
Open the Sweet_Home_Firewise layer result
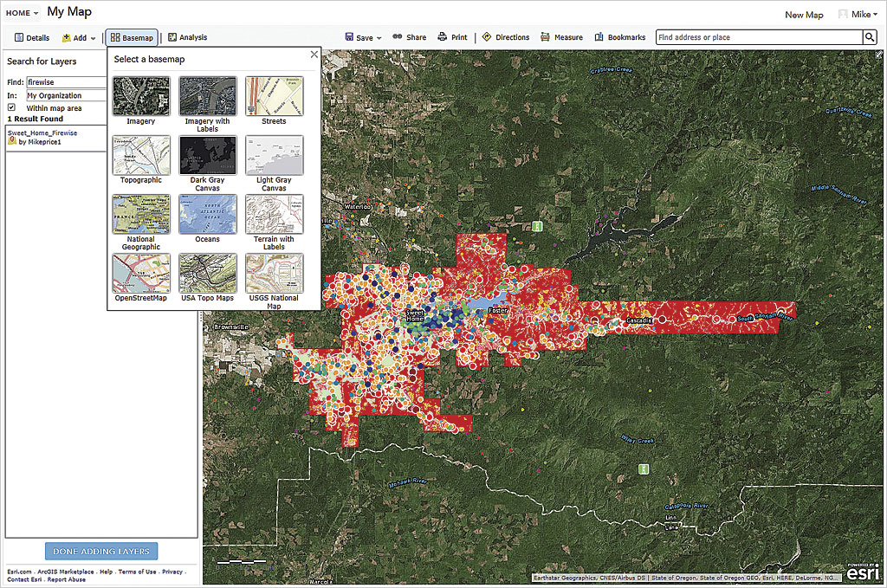point(42,132)
